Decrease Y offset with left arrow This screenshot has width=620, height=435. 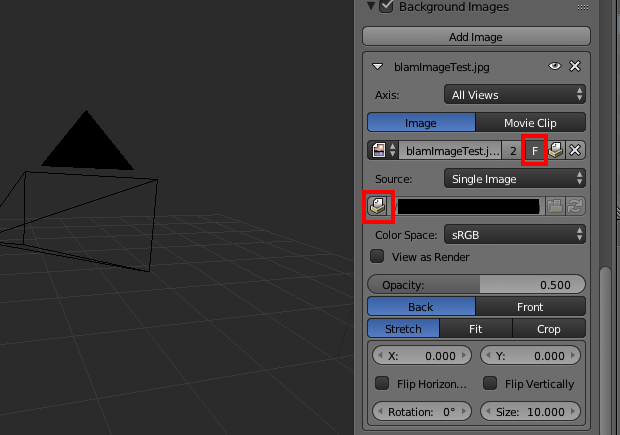tap(488, 356)
